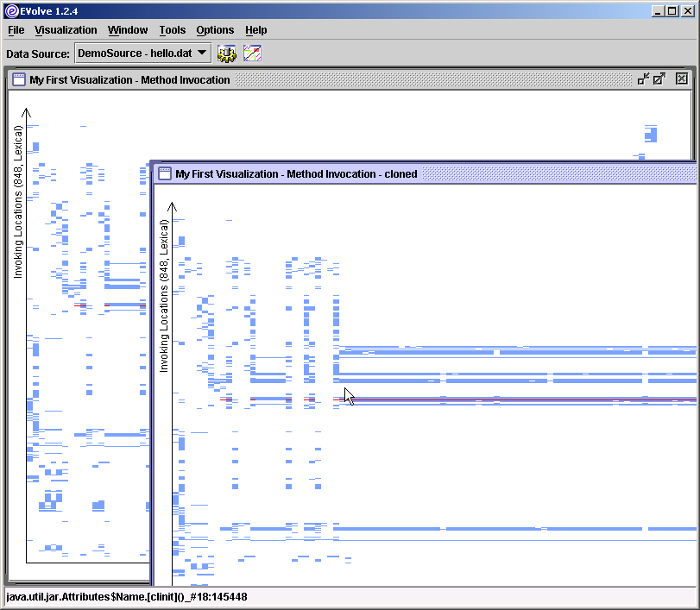
Task: Click the yellow gear configuration icon
Action: 227,53
